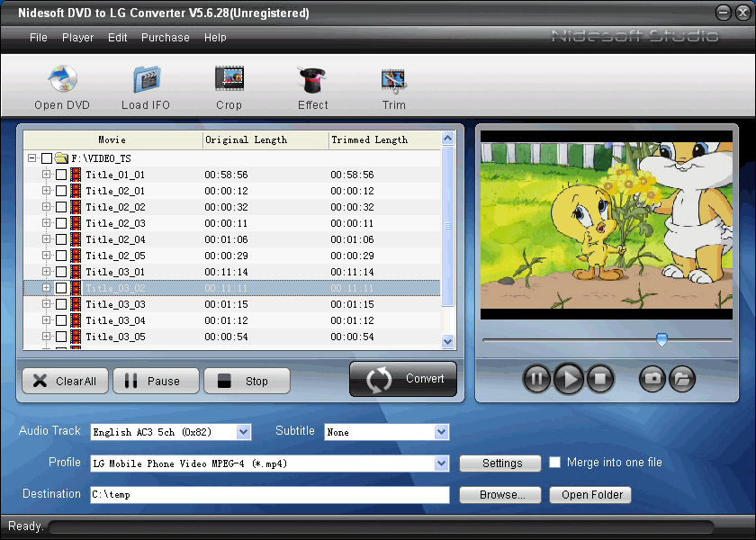Open profile Settings
756x540 pixels.
click(500, 463)
